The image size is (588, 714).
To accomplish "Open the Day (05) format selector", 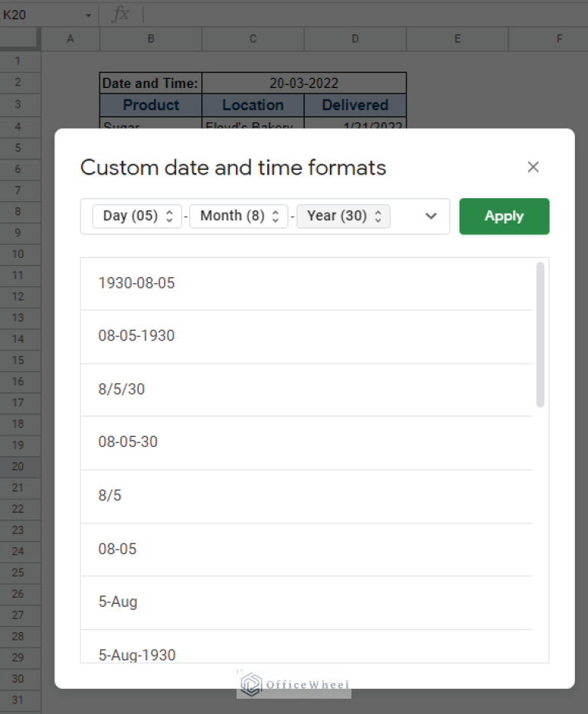I will pyautogui.click(x=136, y=216).
